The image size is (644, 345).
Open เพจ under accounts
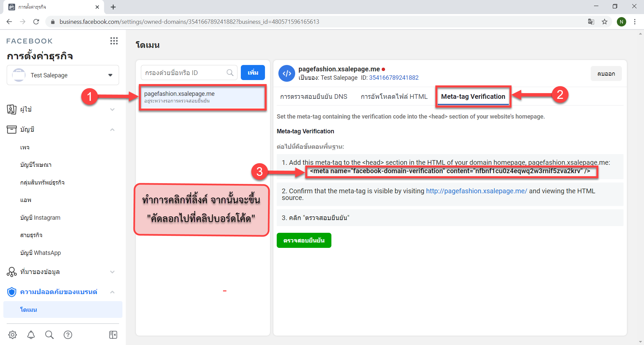(x=25, y=147)
